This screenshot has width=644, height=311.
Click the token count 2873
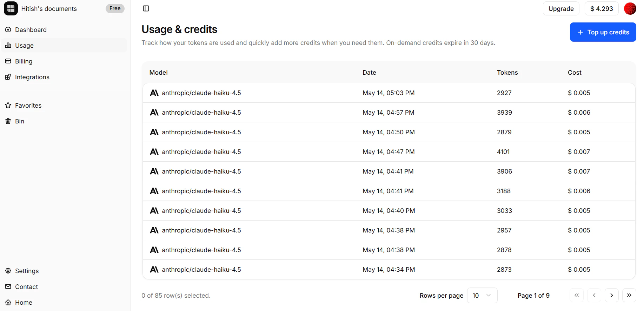click(504, 270)
